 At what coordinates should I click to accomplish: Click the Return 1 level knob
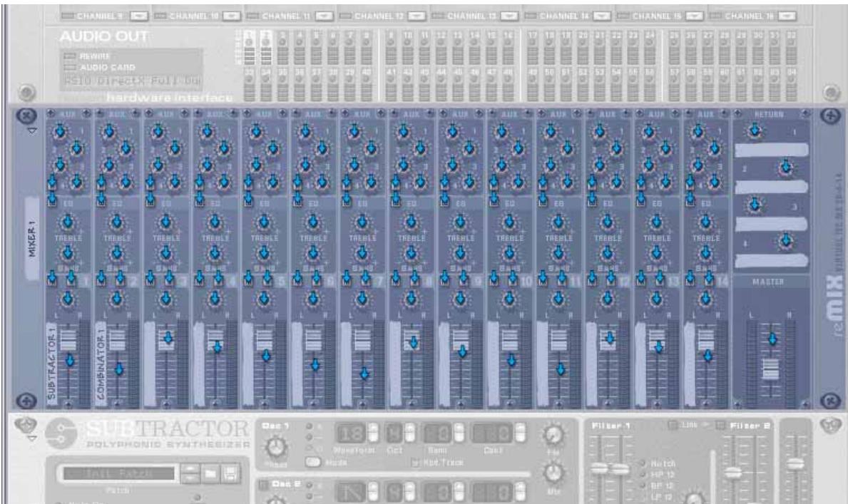755,131
